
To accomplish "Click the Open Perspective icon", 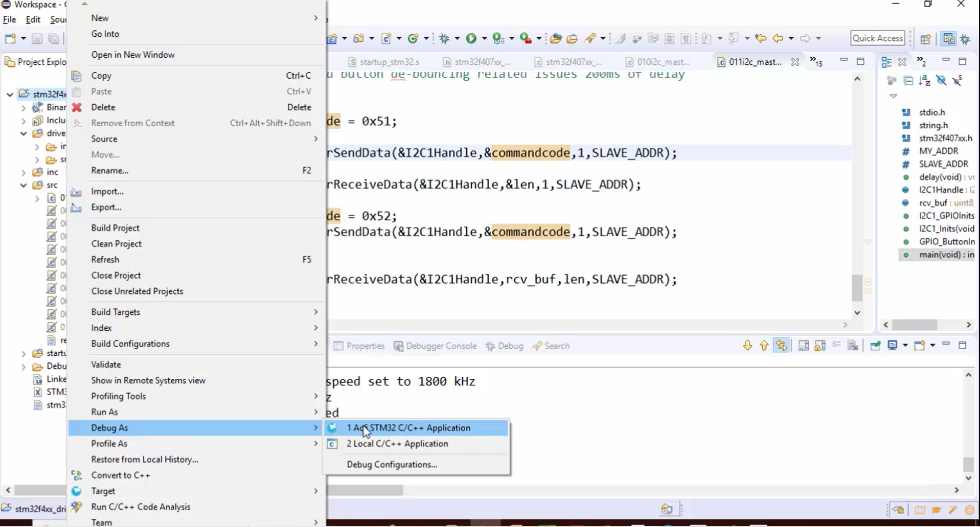I will click(925, 39).
